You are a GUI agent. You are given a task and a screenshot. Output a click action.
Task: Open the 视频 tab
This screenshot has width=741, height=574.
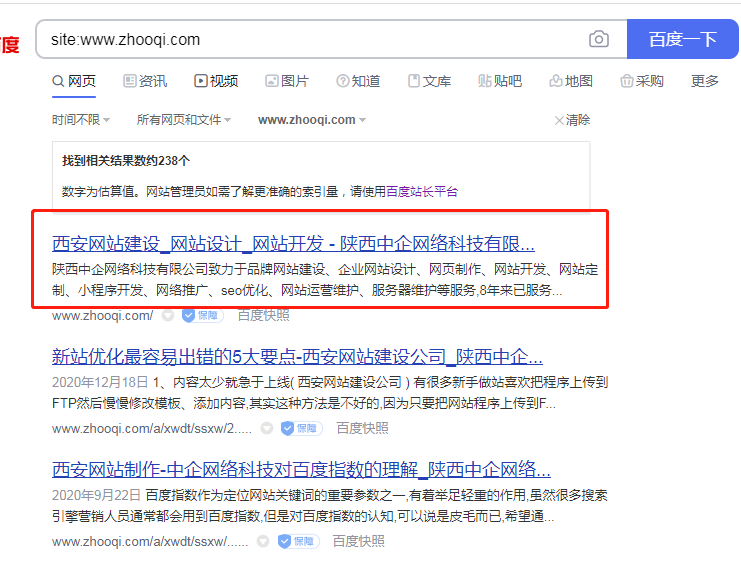pyautogui.click(x=216, y=81)
